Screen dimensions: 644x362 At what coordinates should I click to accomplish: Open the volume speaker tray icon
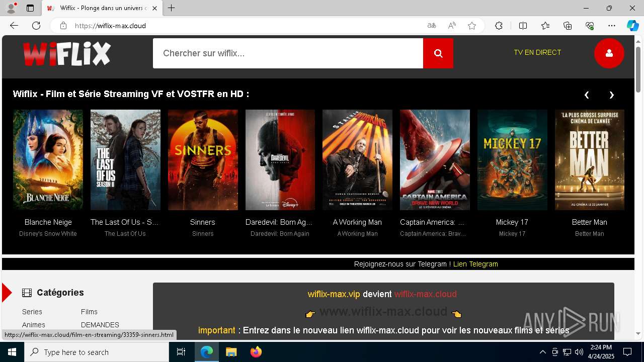pyautogui.click(x=579, y=352)
